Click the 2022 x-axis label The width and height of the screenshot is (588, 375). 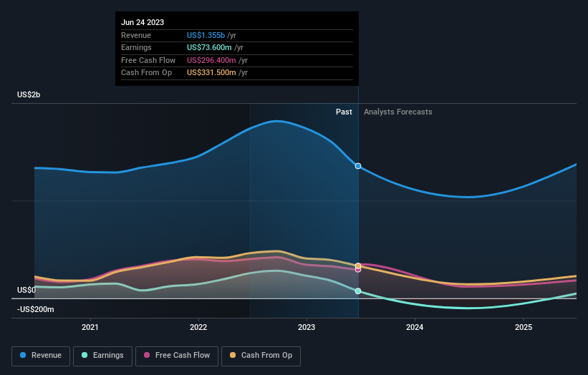pos(198,327)
